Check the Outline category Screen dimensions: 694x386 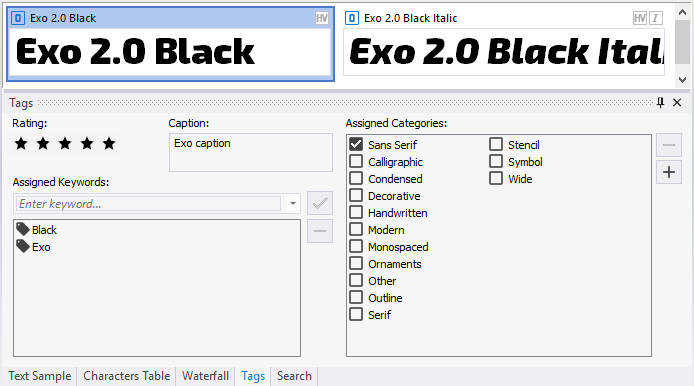coord(356,297)
